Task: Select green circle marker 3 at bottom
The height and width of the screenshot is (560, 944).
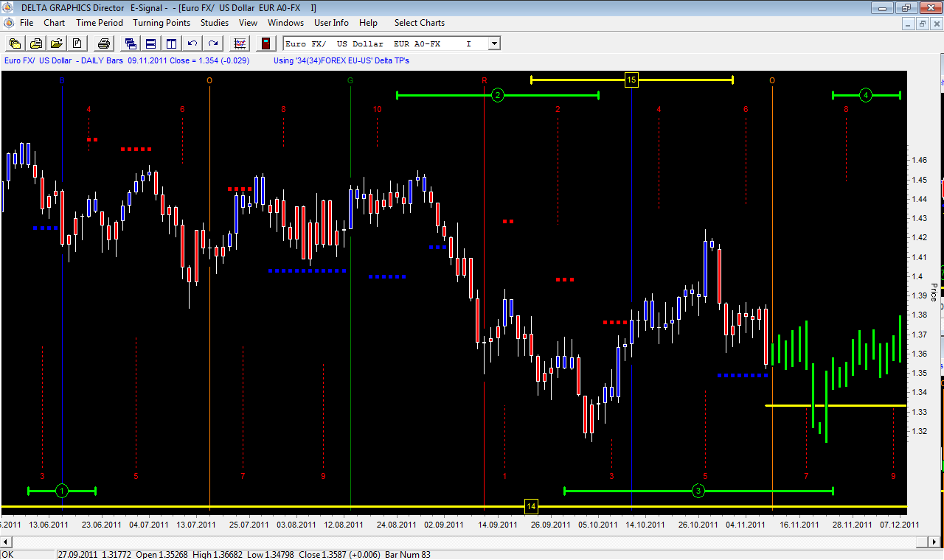Action: pyautogui.click(x=698, y=491)
